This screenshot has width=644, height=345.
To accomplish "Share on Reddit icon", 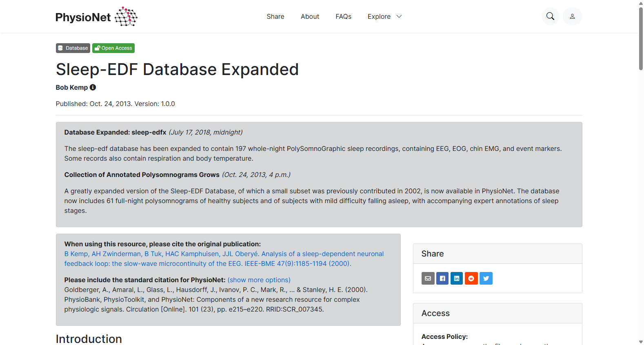I will tap(471, 278).
